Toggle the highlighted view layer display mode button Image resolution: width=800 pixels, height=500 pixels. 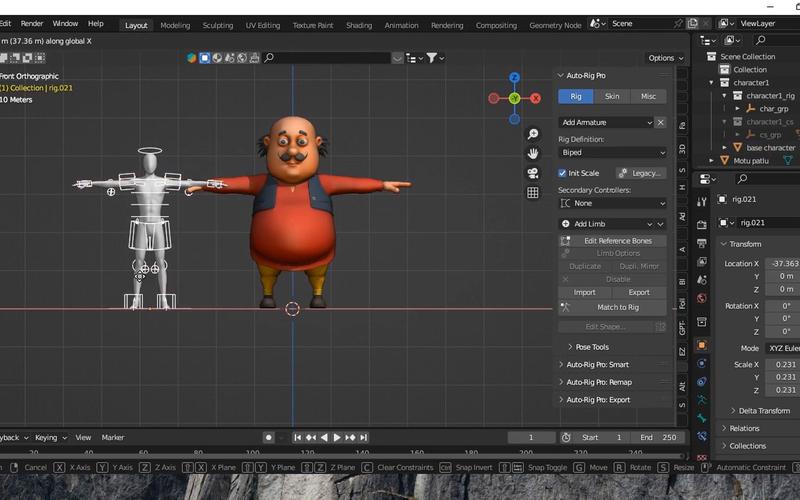[205, 58]
